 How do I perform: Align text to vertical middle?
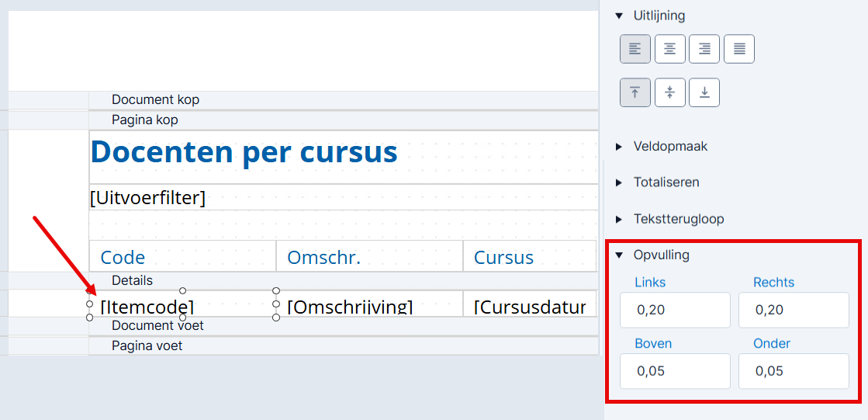tap(670, 92)
